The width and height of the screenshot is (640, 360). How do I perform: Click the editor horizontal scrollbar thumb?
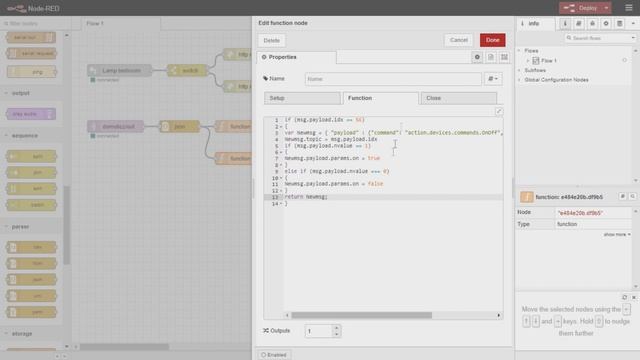pos(362,315)
